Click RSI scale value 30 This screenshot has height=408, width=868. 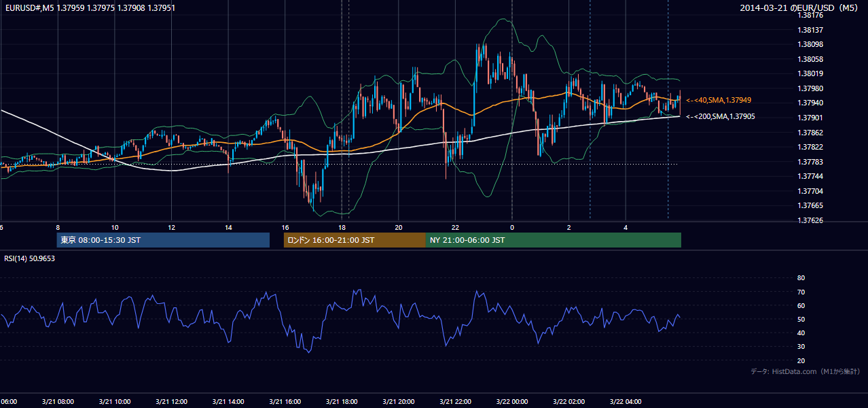pyautogui.click(x=801, y=347)
